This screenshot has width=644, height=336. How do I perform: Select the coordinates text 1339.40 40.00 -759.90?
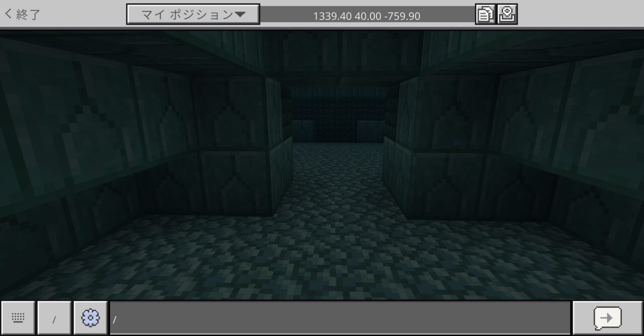(x=367, y=16)
